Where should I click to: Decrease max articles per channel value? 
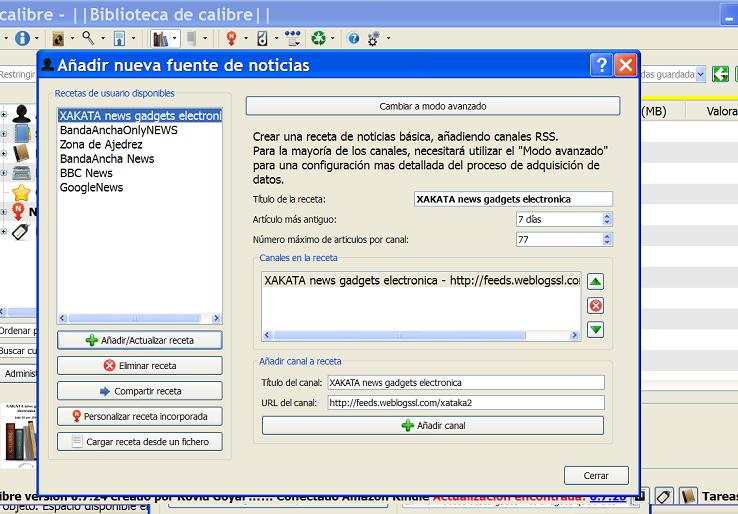click(607, 242)
